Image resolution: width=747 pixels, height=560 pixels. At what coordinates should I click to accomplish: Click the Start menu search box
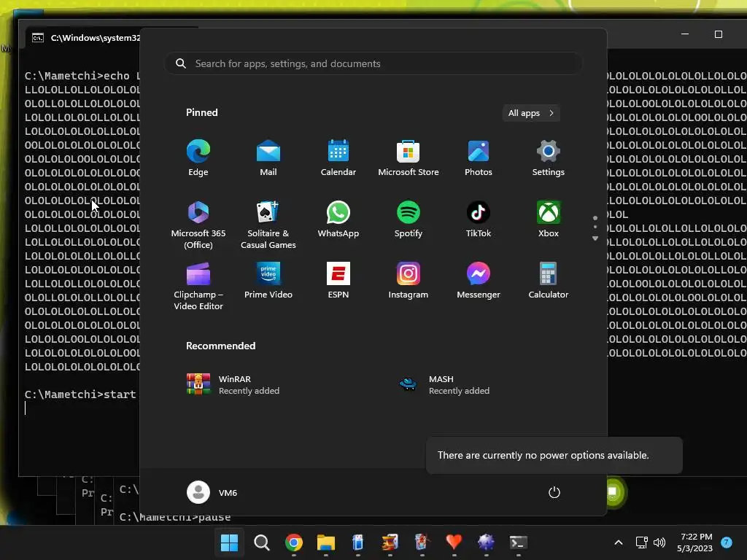pos(373,63)
